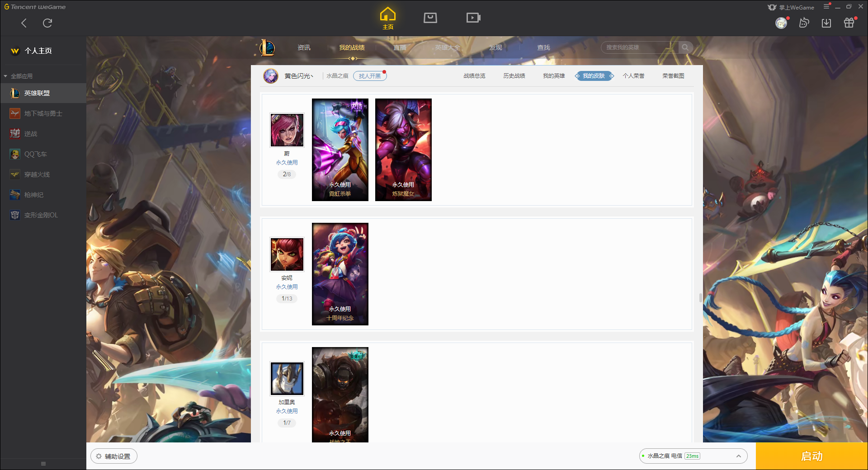Image resolution: width=868 pixels, height=470 pixels.
Task: Open the 加里奥 skin card
Action: 340,395
